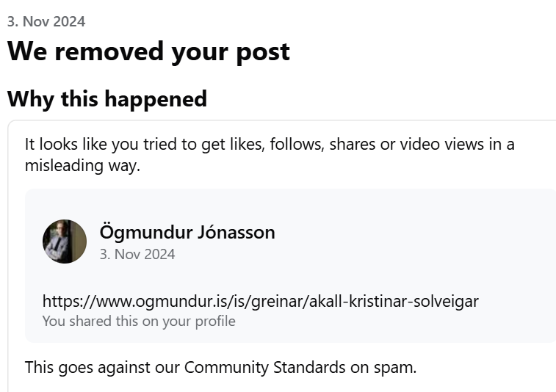Open the ogmundur.is akall-kristinar-solveigar link
The image size is (556, 392).
[261, 301]
